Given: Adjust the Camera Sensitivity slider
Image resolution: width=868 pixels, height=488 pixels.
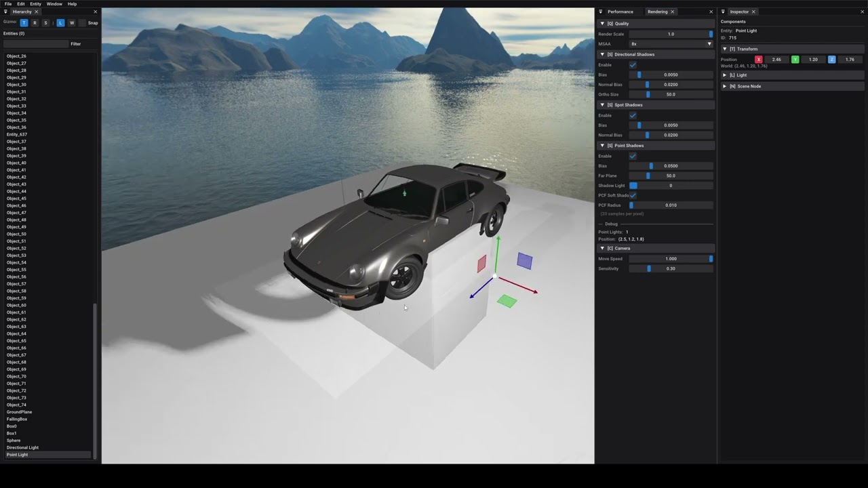Looking at the screenshot, I should tap(671, 268).
